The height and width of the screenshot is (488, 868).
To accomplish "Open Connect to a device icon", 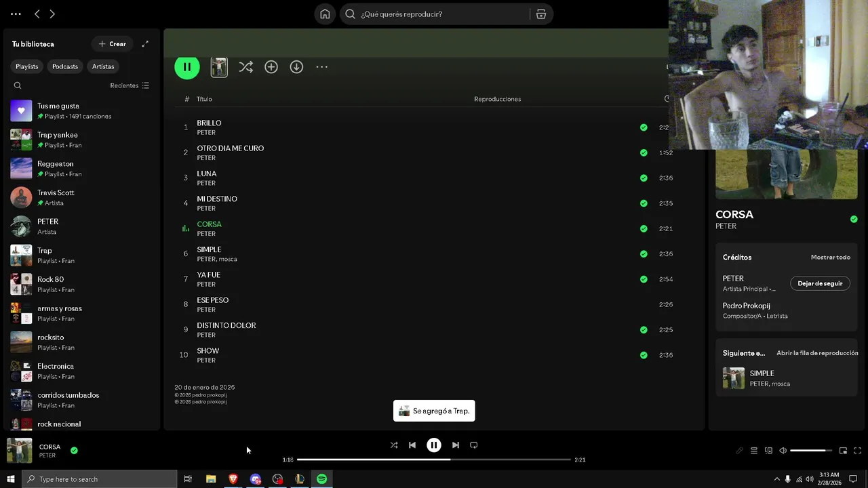I will [x=768, y=451].
